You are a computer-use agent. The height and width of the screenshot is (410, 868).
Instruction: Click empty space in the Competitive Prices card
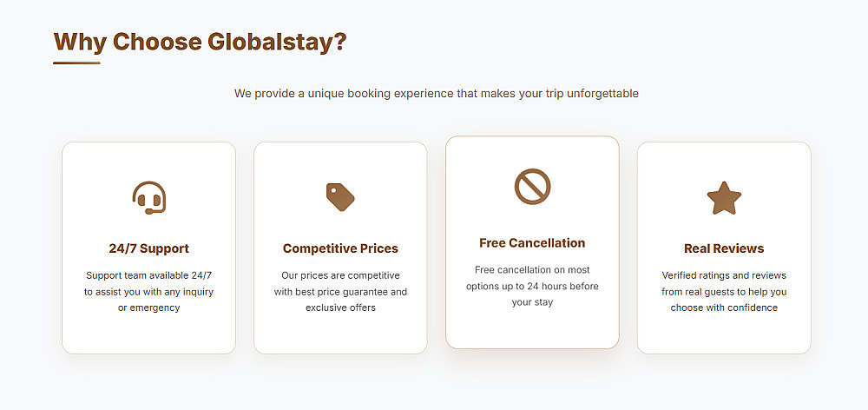click(x=340, y=334)
